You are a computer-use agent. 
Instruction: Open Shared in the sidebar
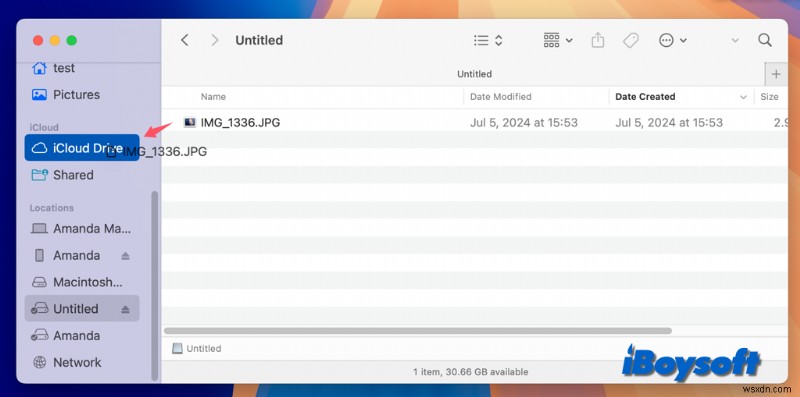tap(82, 175)
